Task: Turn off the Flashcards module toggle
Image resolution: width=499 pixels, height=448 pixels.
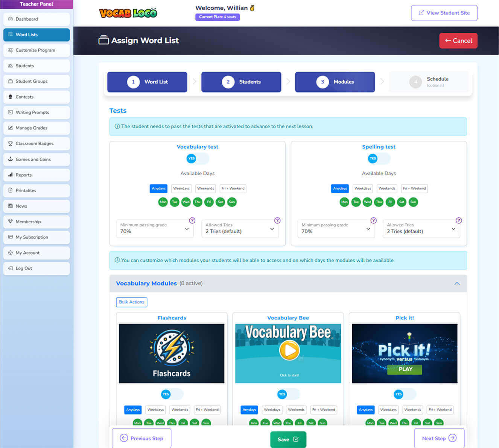Action: click(x=172, y=394)
